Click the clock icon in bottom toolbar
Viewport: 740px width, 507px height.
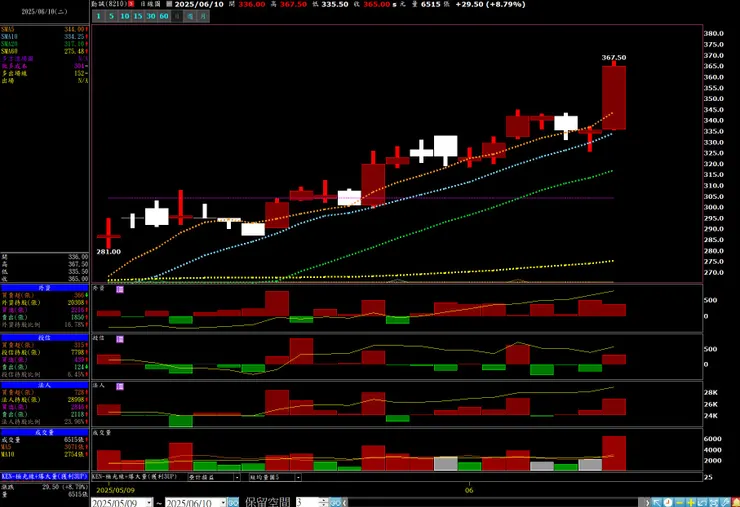tap(668, 503)
